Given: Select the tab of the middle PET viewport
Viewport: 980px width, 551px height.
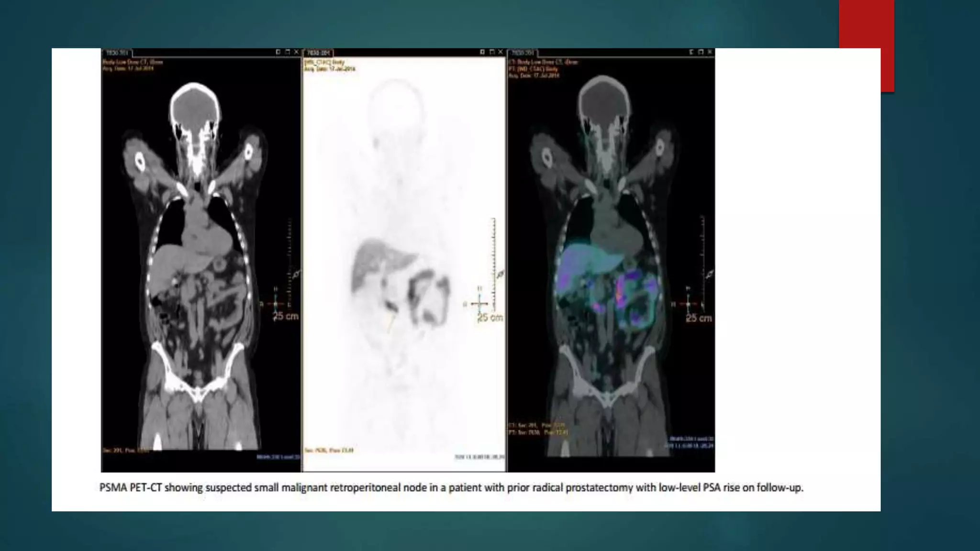Looking at the screenshot, I should 319,53.
